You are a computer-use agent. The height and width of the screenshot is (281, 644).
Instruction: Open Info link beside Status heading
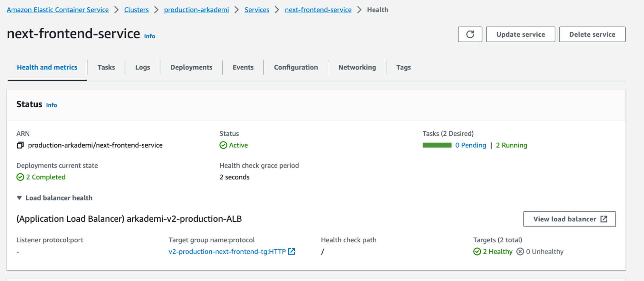coord(52,105)
